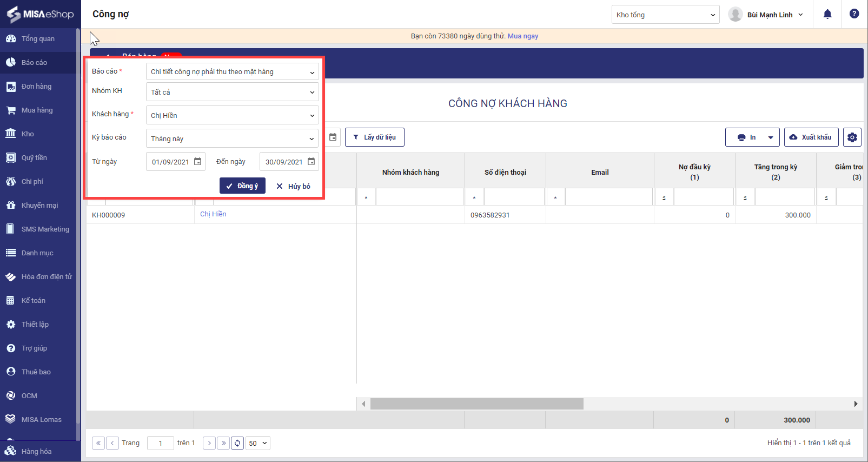The height and width of the screenshot is (462, 868).
Task: Go to the first page
Action: tap(98, 443)
